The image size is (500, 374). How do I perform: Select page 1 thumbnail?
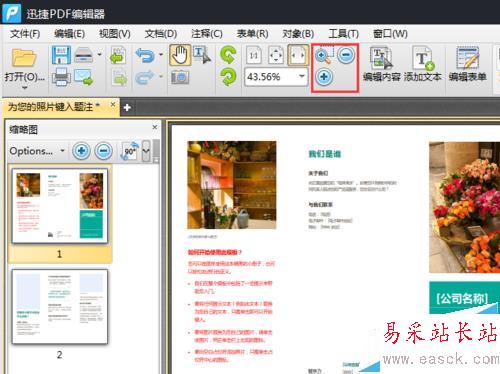click(60, 206)
